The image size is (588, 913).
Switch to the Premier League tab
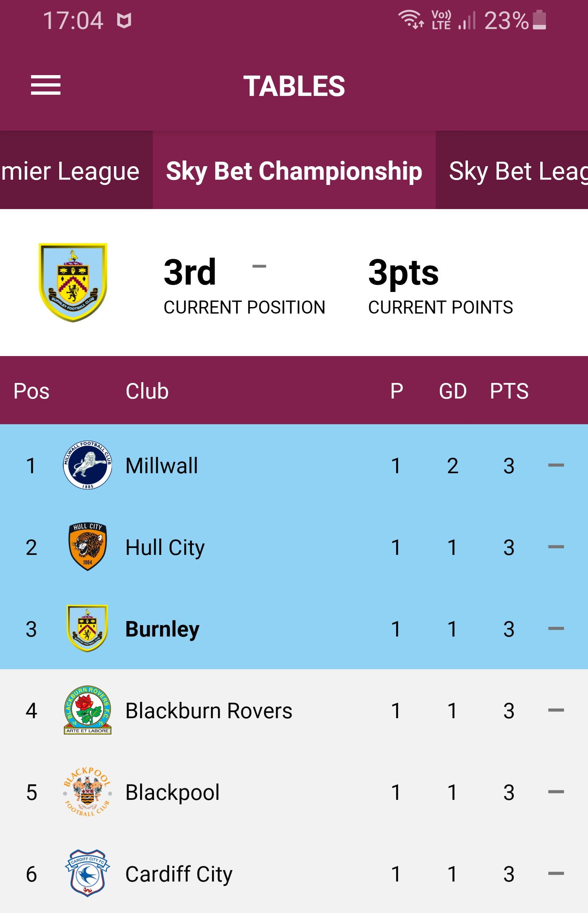[x=76, y=170]
